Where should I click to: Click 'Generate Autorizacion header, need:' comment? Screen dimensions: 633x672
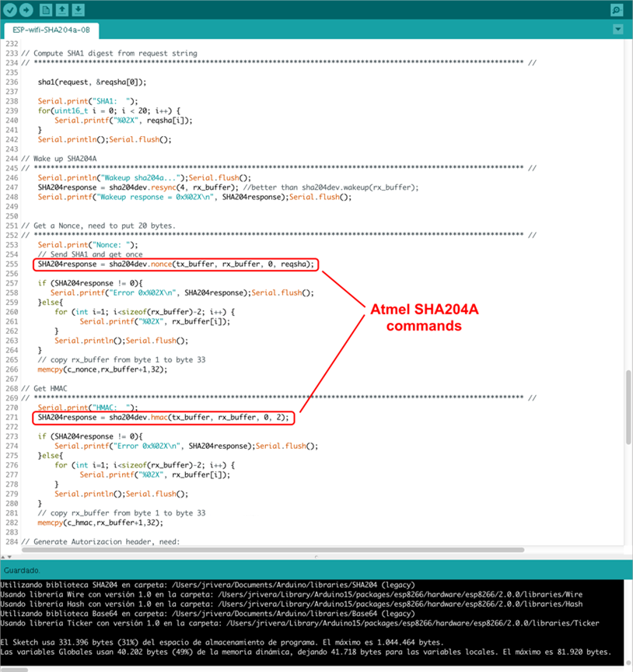[101, 541]
